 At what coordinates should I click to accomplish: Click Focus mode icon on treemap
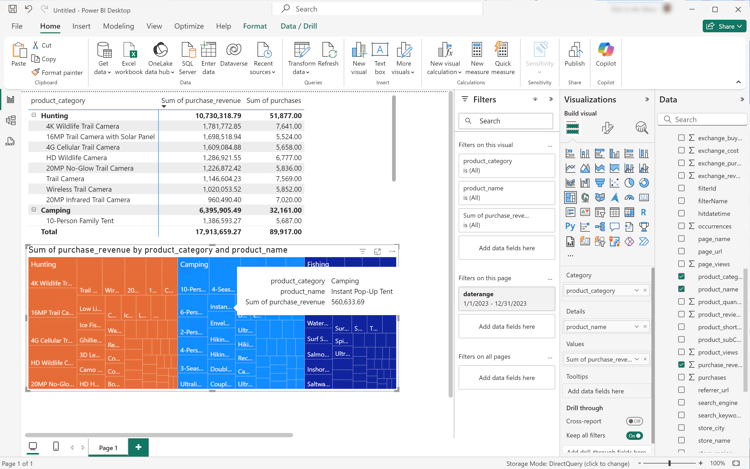[377, 251]
